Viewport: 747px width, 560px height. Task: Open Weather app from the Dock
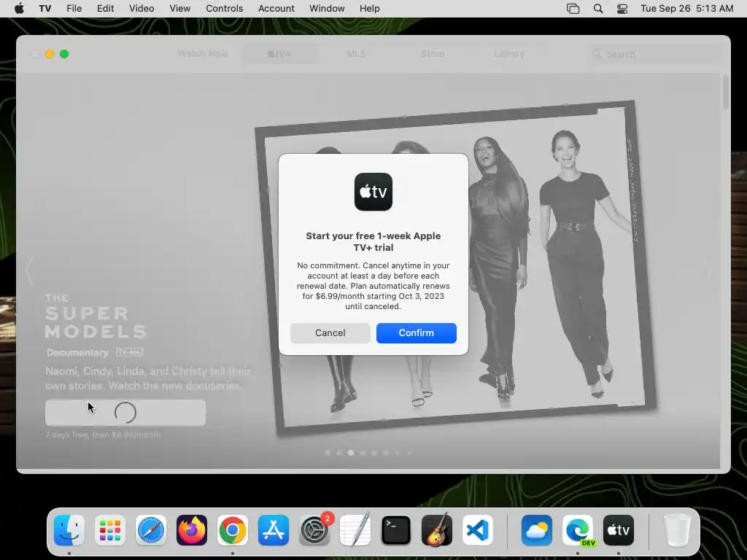tap(537, 530)
